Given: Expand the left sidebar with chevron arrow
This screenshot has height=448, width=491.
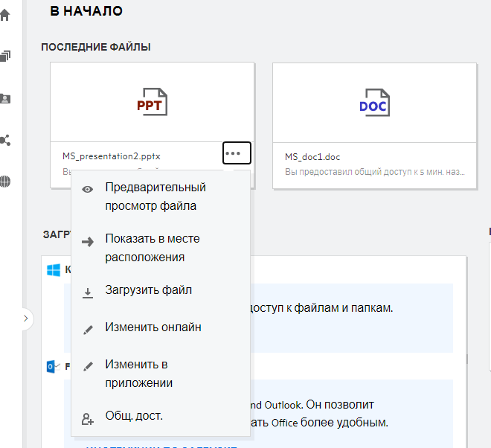Looking at the screenshot, I should click(25, 319).
